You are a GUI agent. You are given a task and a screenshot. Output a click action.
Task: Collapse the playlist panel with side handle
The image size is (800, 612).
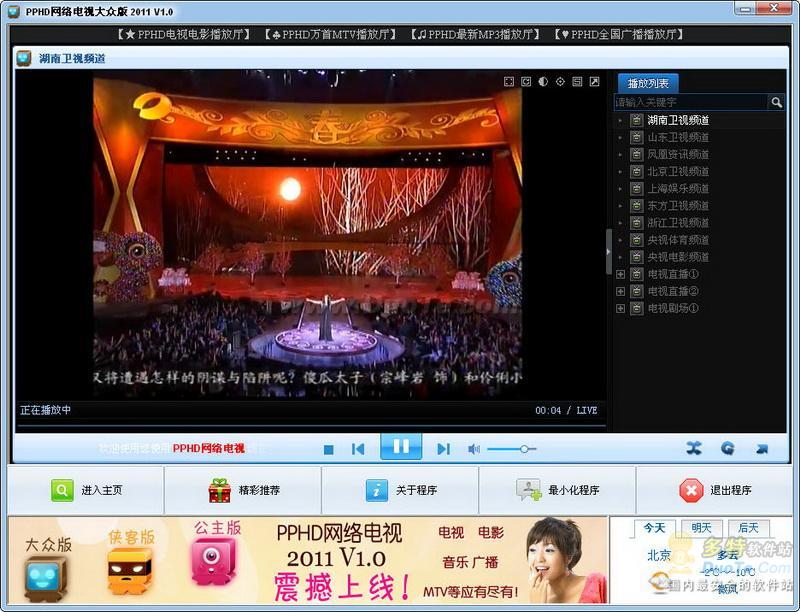[x=609, y=252]
